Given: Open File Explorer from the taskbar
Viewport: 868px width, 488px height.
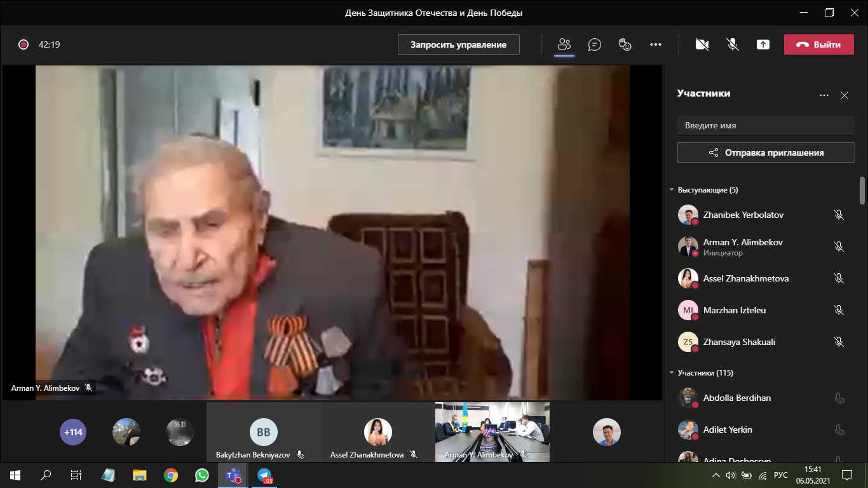Looking at the screenshot, I should (139, 475).
